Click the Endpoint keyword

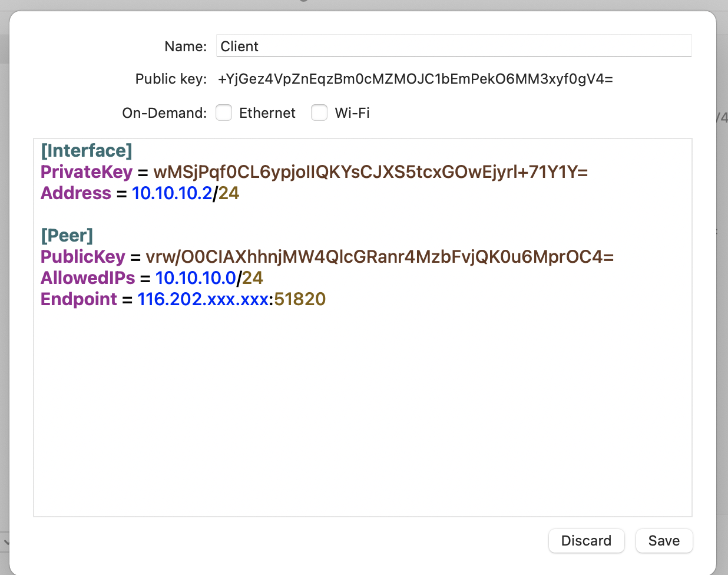pyautogui.click(x=79, y=299)
